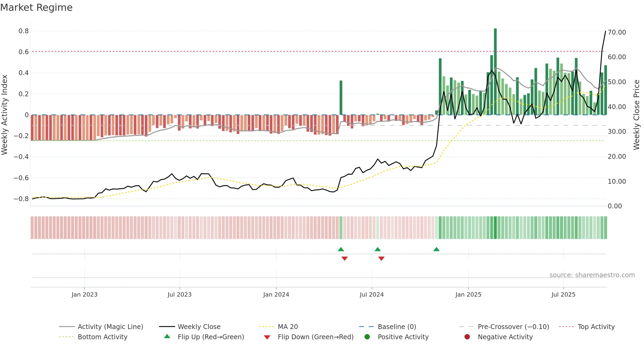
Task: Toggle the Positive Activity legend entry
Action: point(396,337)
